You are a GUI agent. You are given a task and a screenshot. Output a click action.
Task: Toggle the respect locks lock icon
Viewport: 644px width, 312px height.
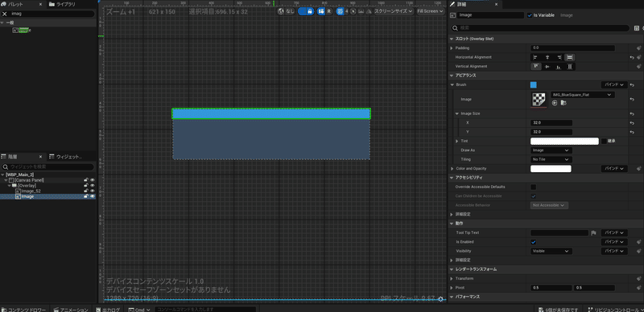point(310,11)
